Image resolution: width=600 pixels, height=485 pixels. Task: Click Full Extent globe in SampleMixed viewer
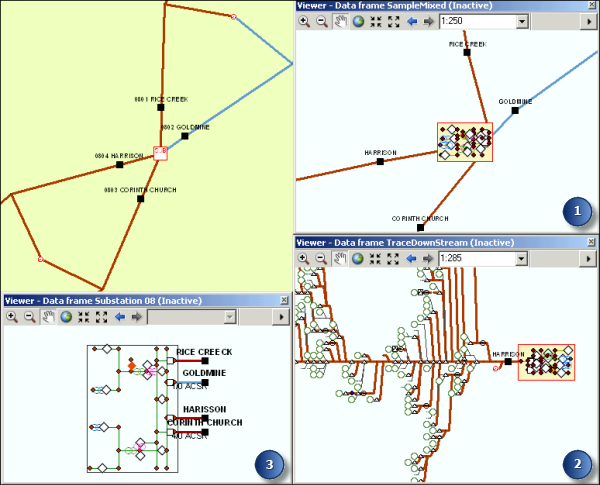pyautogui.click(x=357, y=21)
